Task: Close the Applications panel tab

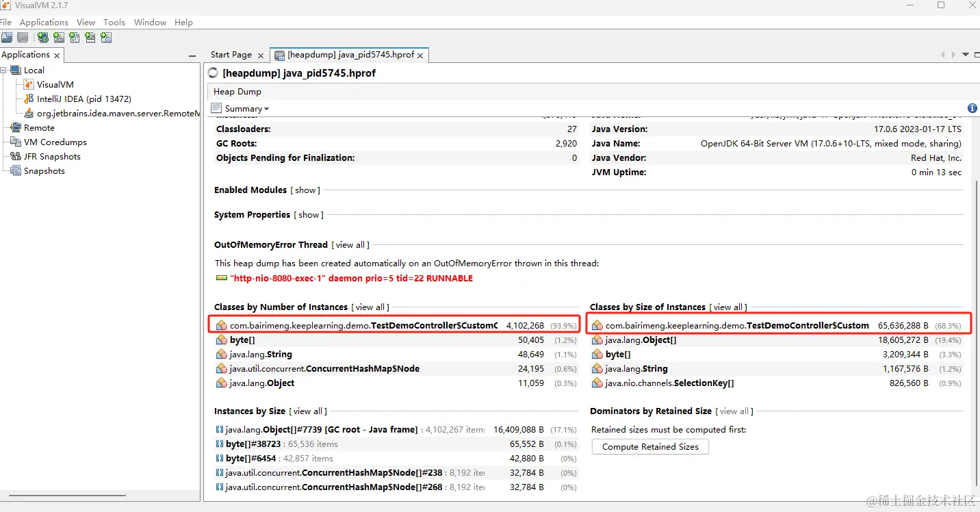Action: point(57,55)
